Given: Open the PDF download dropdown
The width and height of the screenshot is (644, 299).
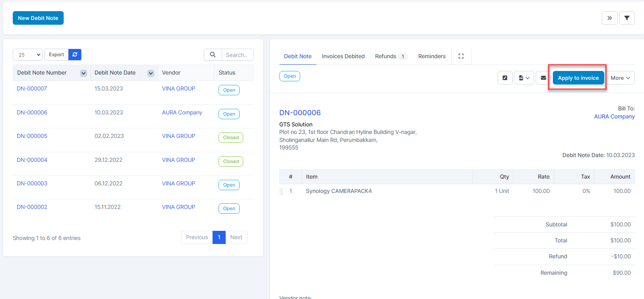Looking at the screenshot, I should point(524,78).
